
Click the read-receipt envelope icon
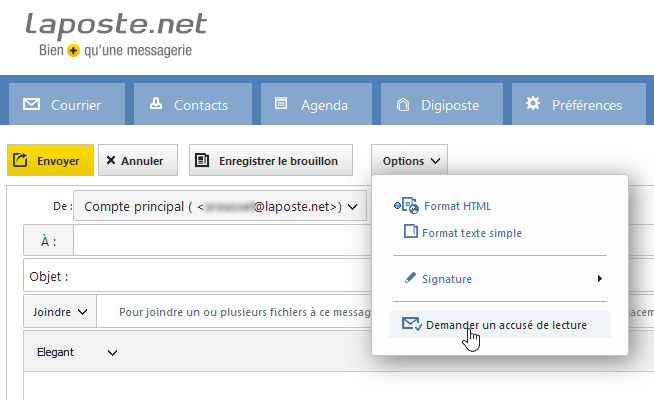(412, 324)
